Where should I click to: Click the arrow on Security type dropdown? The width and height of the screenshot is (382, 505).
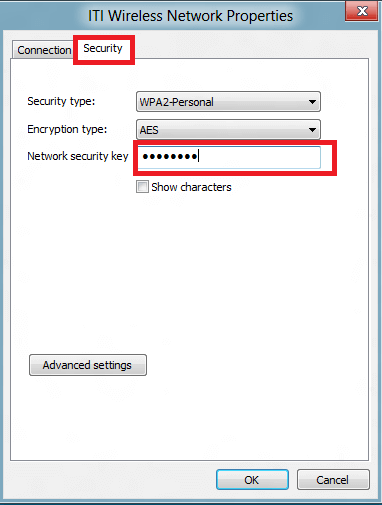click(312, 102)
